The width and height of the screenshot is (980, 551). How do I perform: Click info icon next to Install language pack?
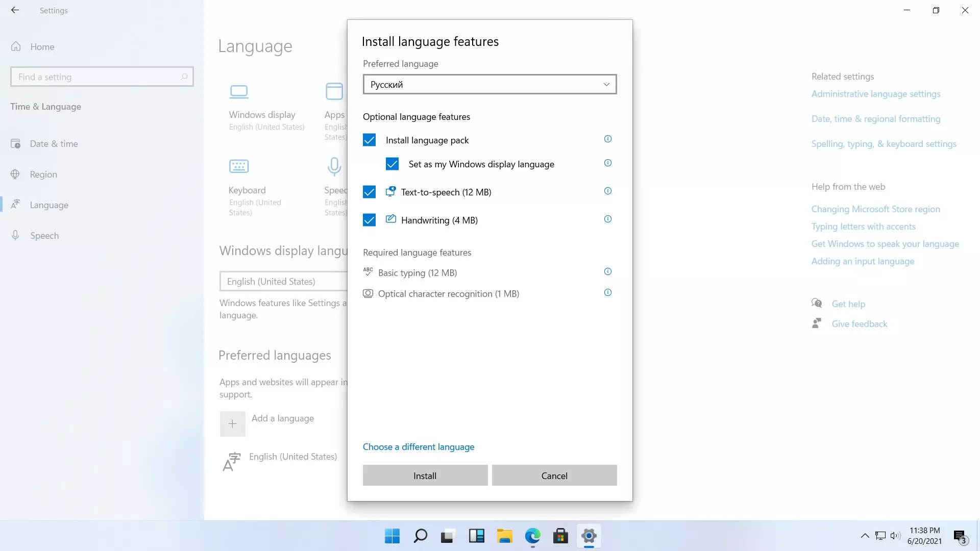click(x=607, y=139)
